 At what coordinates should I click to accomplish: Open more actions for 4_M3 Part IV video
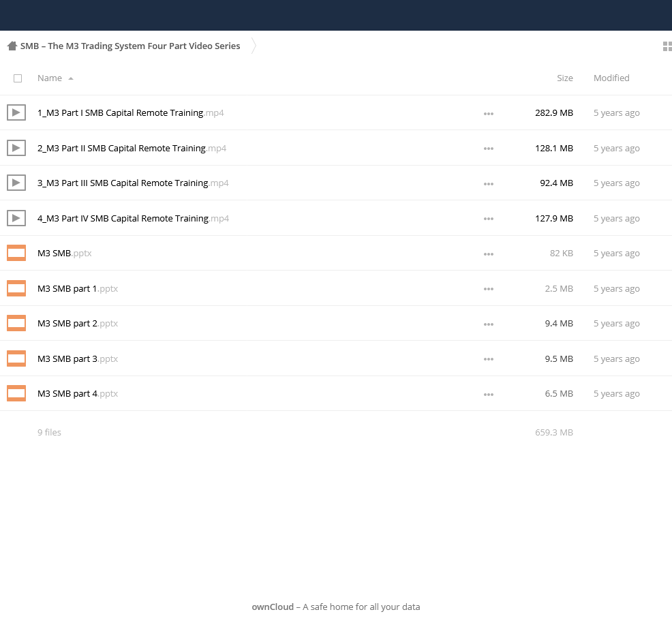click(x=489, y=219)
